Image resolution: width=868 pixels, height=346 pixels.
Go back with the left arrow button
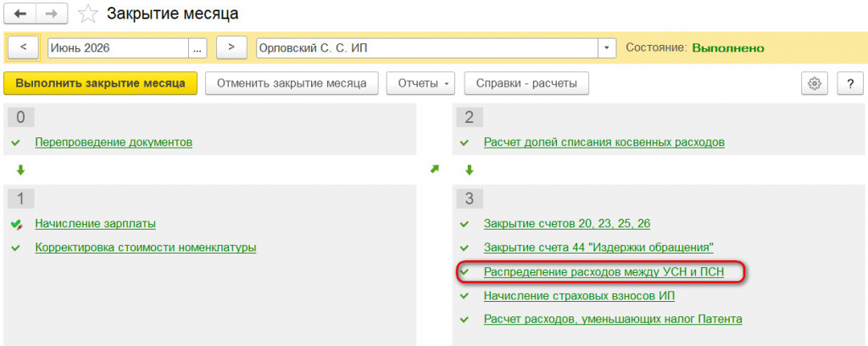point(20,14)
